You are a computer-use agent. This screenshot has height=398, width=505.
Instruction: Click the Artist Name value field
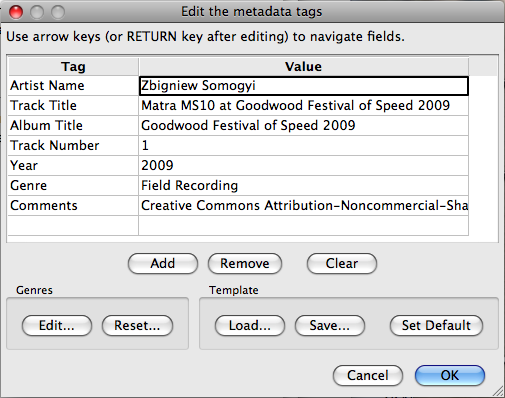point(303,86)
